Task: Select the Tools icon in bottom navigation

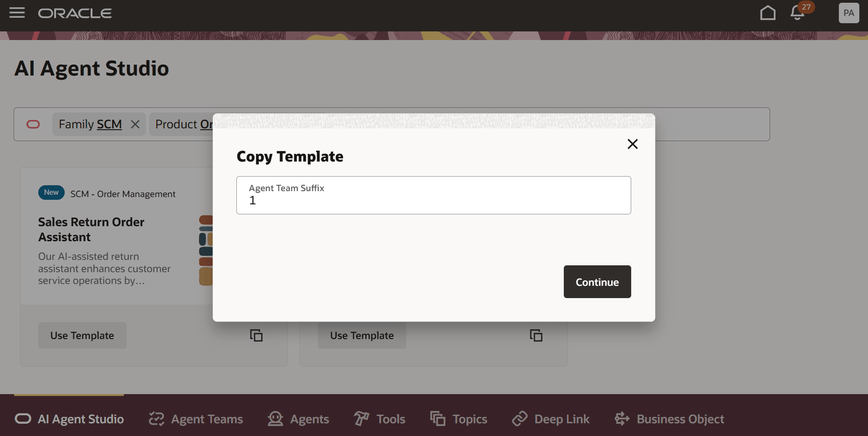Action: pyautogui.click(x=360, y=419)
